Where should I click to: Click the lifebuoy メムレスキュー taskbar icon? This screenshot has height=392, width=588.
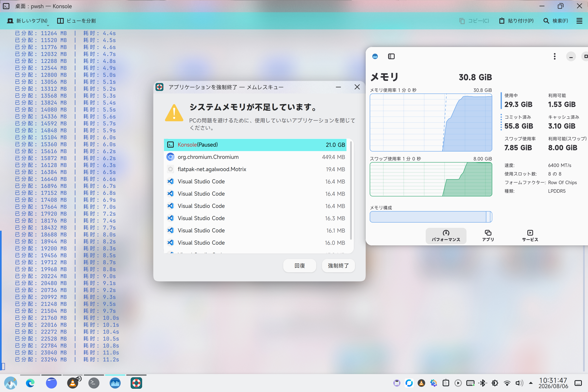tap(136, 383)
